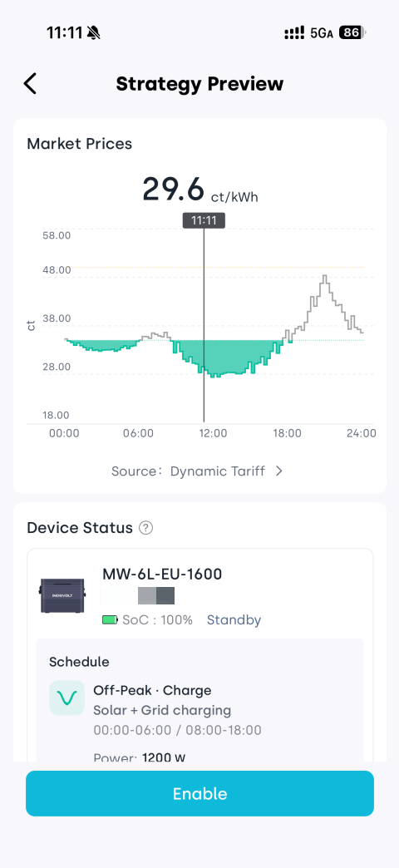Open Device Status help question mark
This screenshot has width=399, height=868.
[x=146, y=528]
